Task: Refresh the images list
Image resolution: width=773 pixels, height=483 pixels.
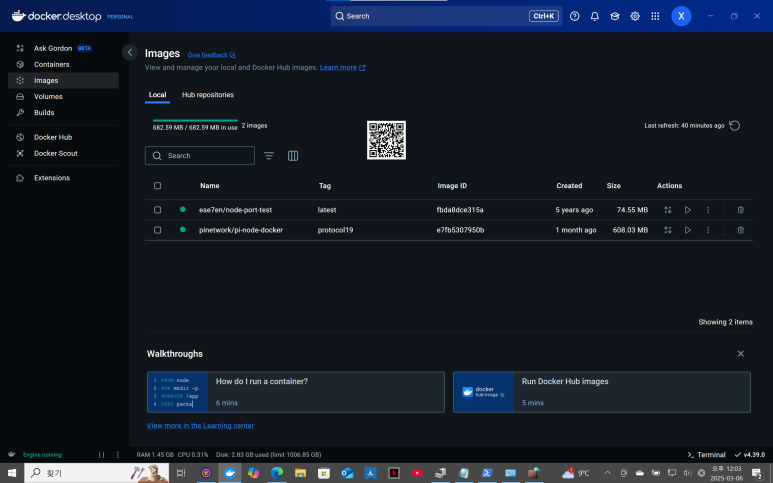Action: [735, 126]
